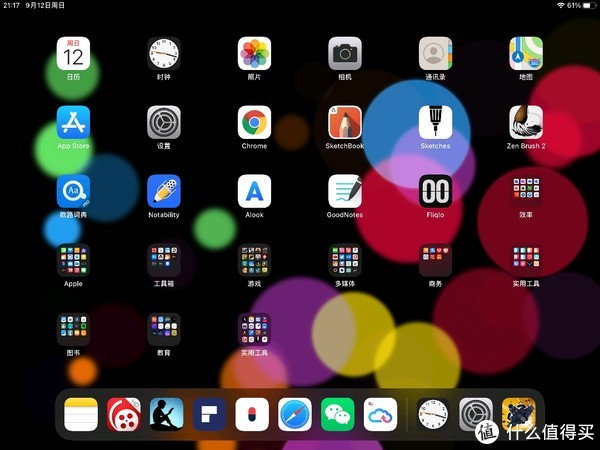This screenshot has height=450, width=600.
Task: Open the 通讯录 contacts app
Action: [435, 53]
